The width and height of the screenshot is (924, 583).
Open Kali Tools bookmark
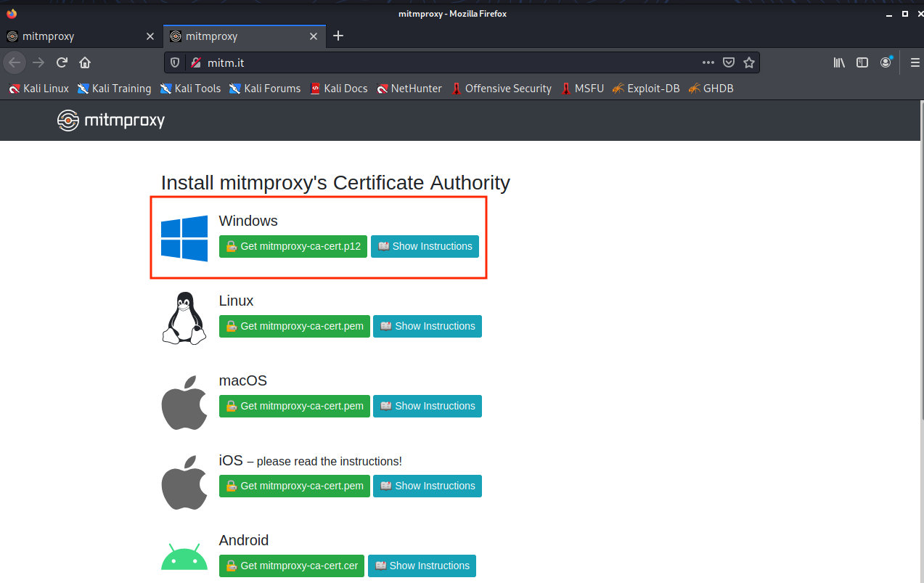pyautogui.click(x=190, y=89)
